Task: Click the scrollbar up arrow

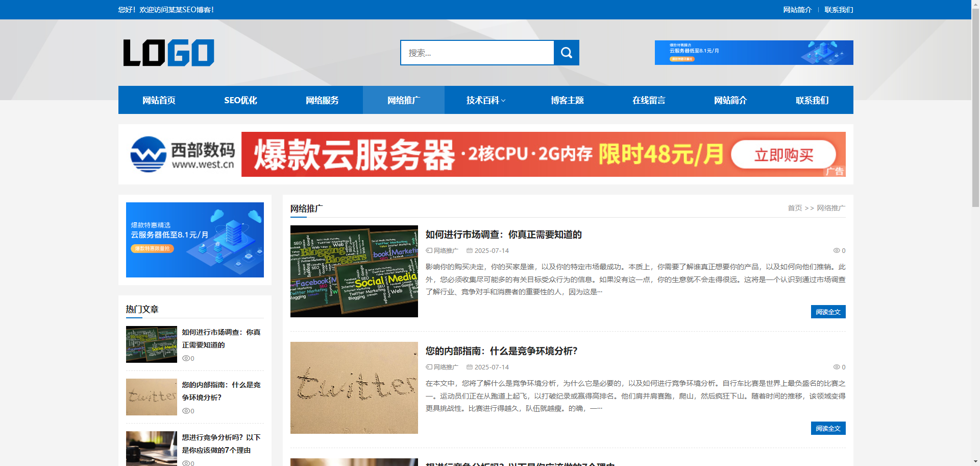Action: click(975, 4)
